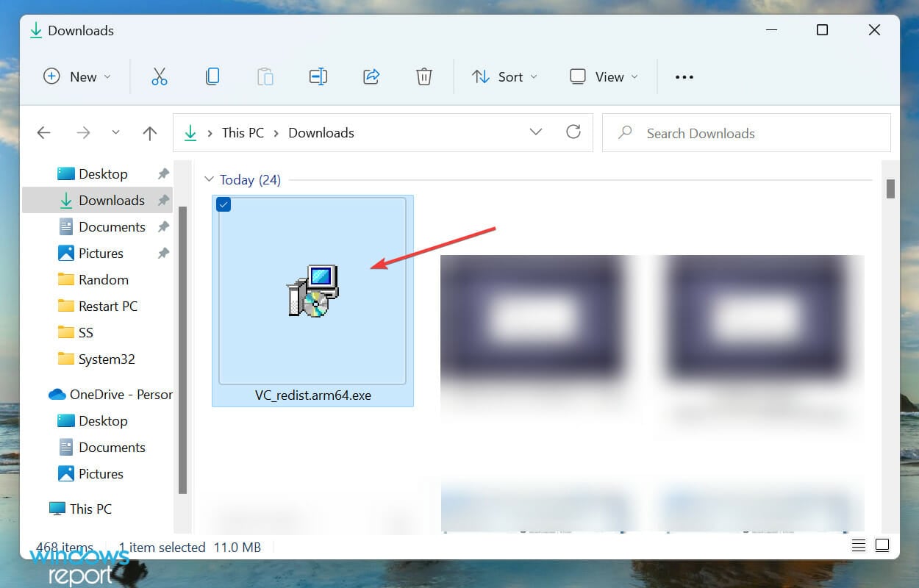Unpin Documents using its pin icon

pos(163,226)
